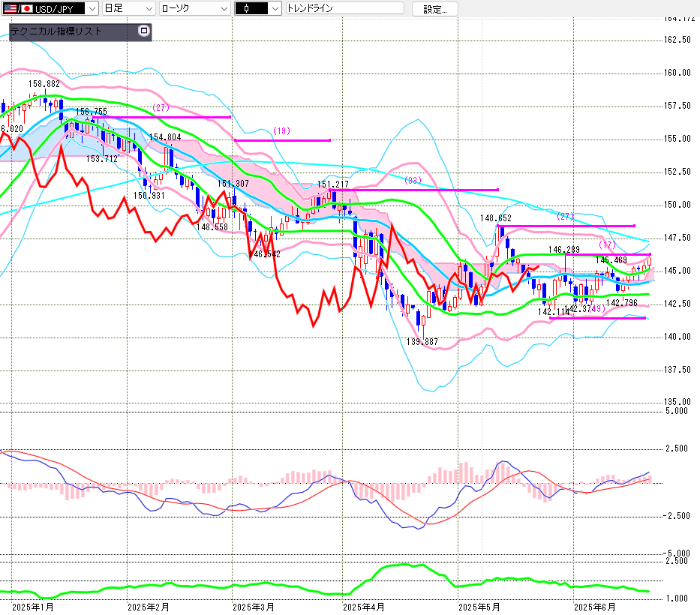Select the 151.217 price label
This screenshot has height=615, width=700.
click(333, 184)
